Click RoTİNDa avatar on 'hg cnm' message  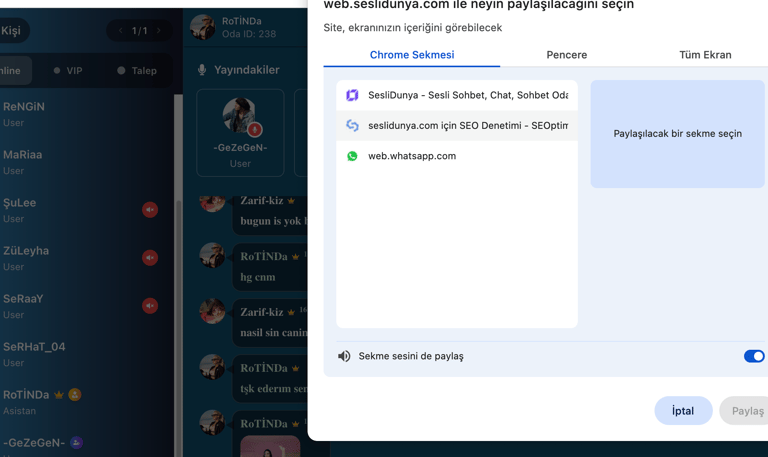coord(212,255)
